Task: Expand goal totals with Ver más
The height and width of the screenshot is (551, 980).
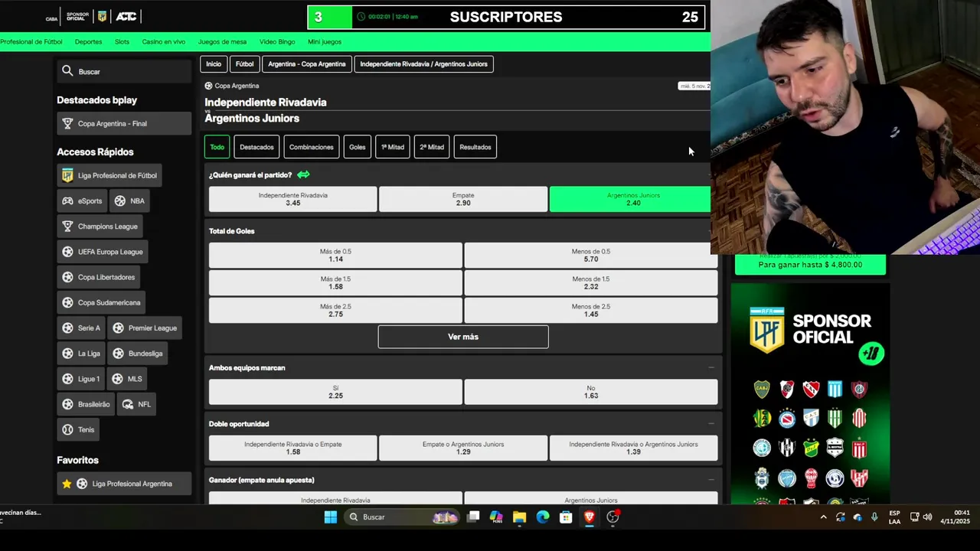Action: point(463,337)
